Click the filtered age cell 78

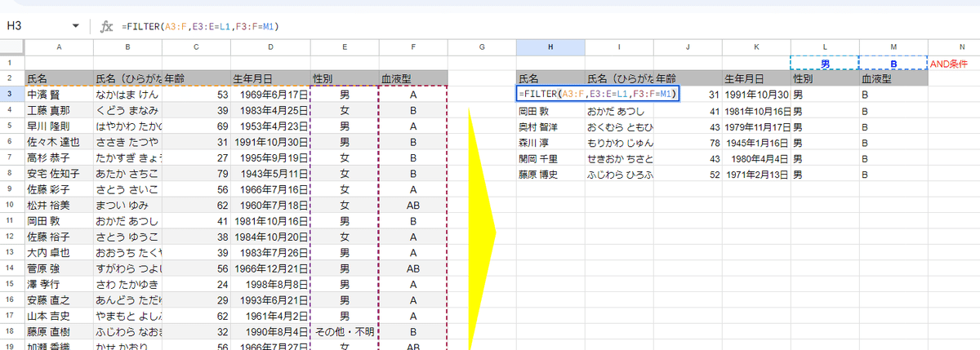tap(688, 142)
